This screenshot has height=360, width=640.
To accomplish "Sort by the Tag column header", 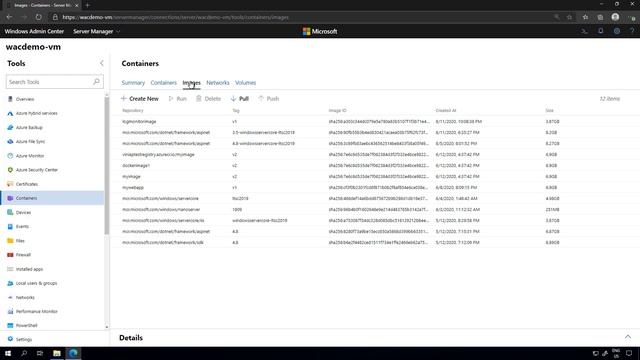I will click(x=236, y=111).
